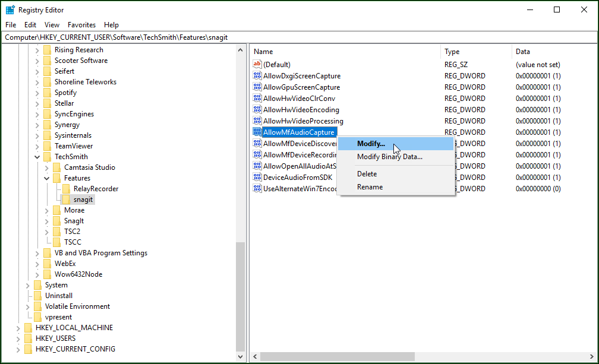Expand the Morae key arrow
Screen dimensions: 599x364
point(47,210)
